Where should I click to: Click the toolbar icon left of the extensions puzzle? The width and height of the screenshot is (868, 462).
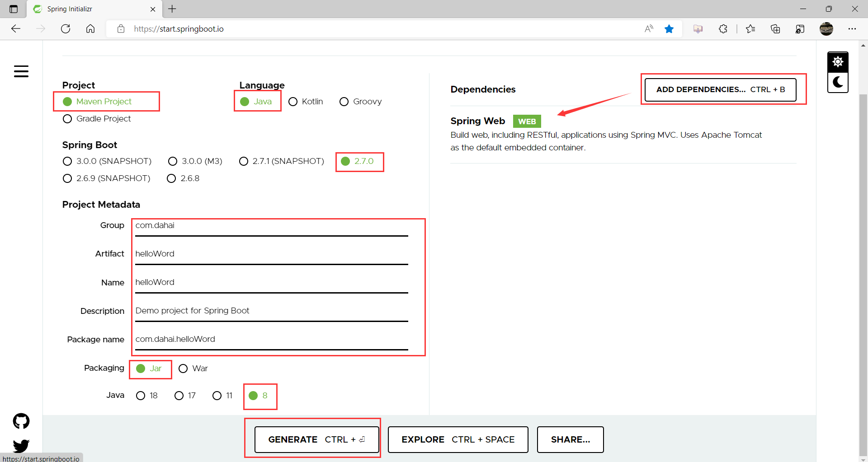coord(698,29)
